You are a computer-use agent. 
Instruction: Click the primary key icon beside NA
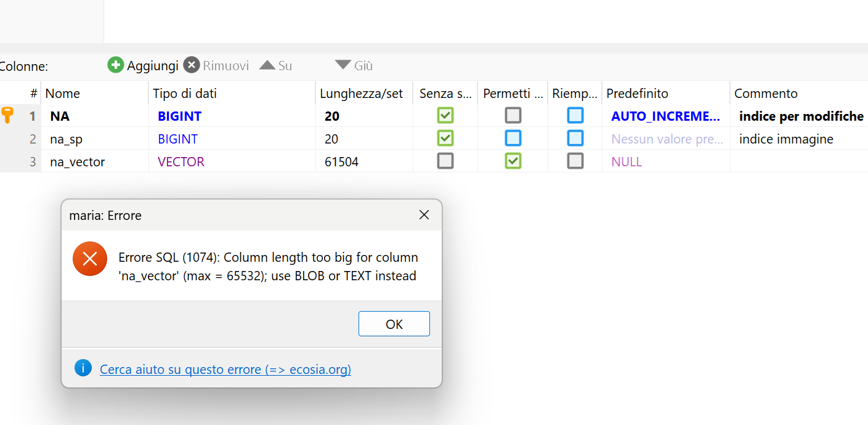[7, 115]
